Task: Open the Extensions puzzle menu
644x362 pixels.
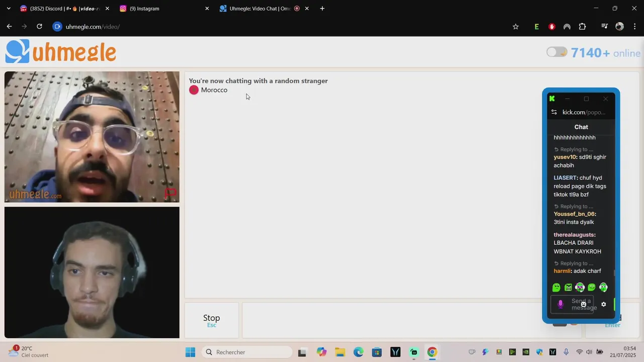Action: [582, 27]
